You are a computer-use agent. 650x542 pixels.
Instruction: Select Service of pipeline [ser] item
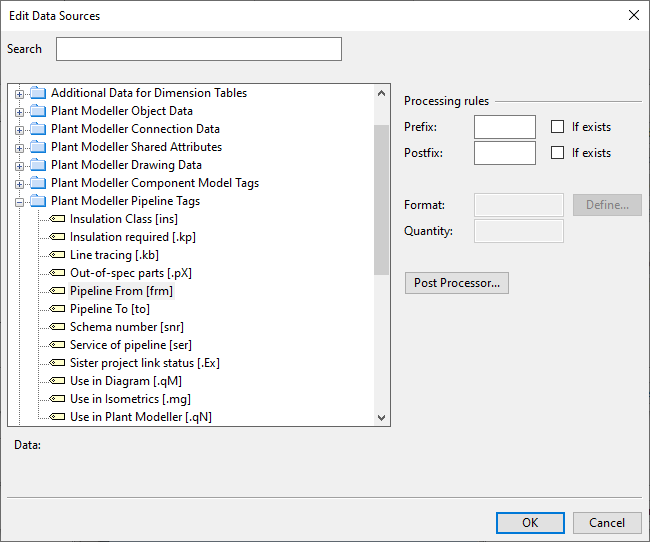(130, 345)
